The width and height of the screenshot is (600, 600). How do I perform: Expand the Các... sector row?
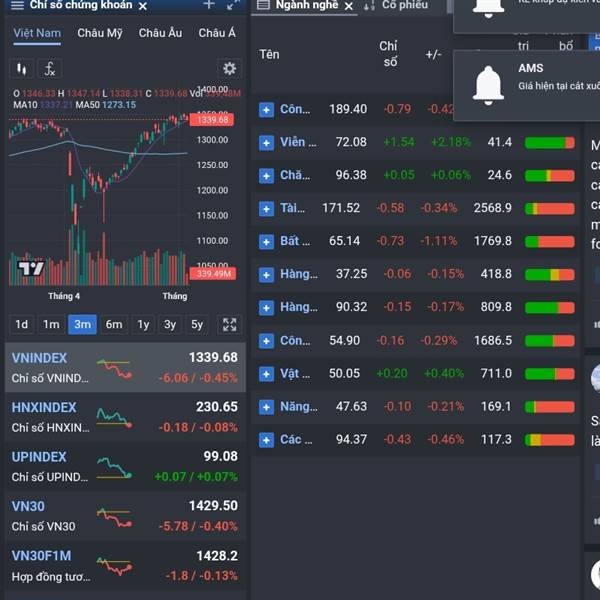(x=266, y=440)
